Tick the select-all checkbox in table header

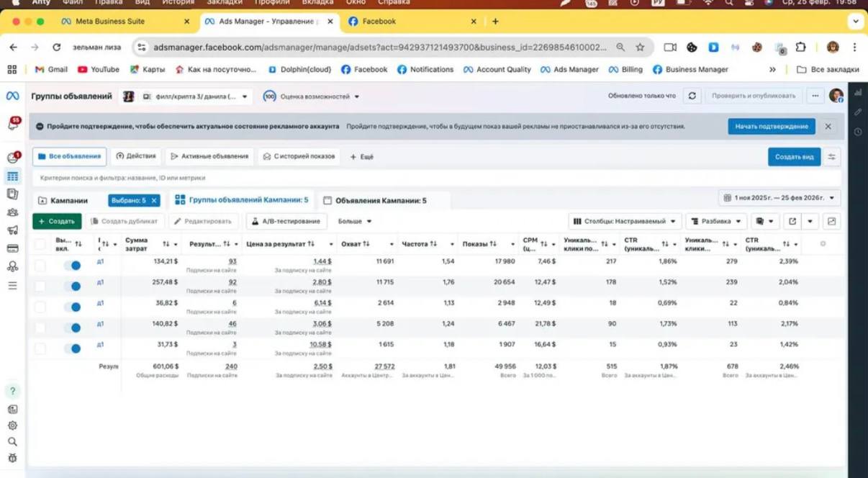40,244
